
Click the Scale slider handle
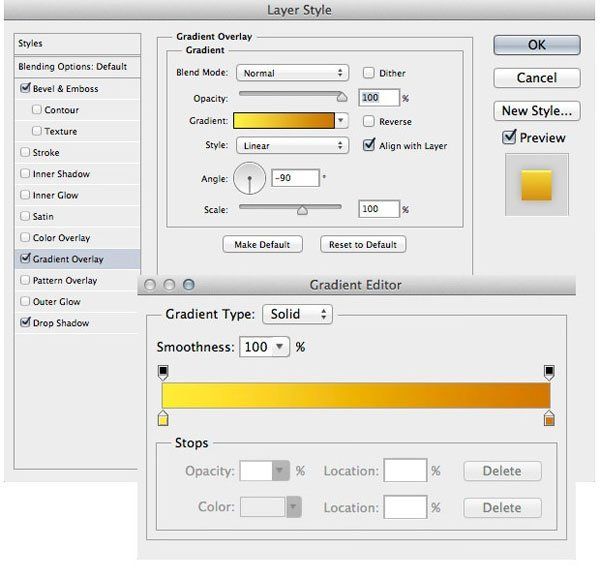pyautogui.click(x=302, y=210)
